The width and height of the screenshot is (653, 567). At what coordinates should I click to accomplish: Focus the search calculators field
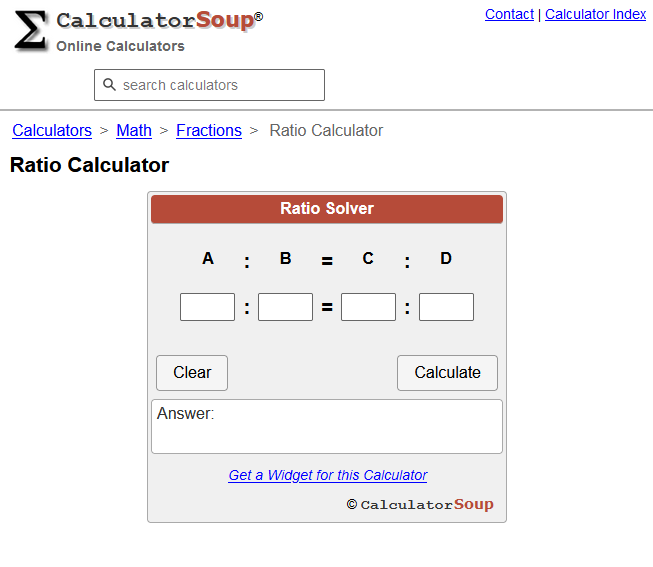[209, 85]
